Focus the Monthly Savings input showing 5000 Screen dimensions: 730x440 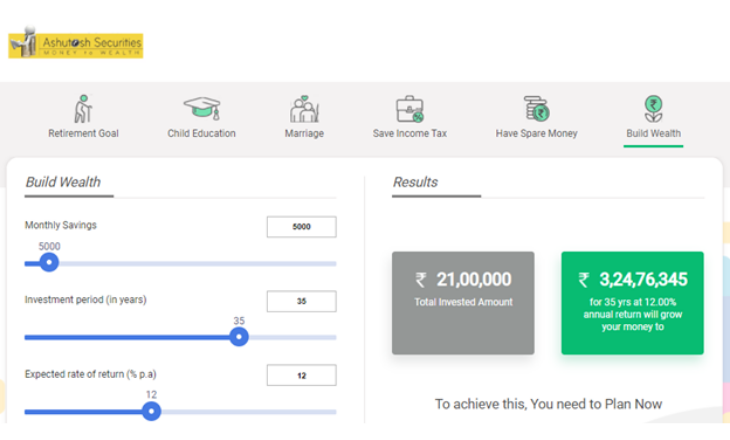[x=302, y=227]
